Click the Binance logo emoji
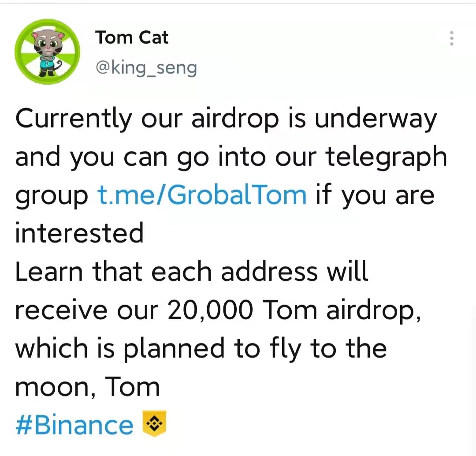Screen dimensions: 476x456 click(155, 423)
